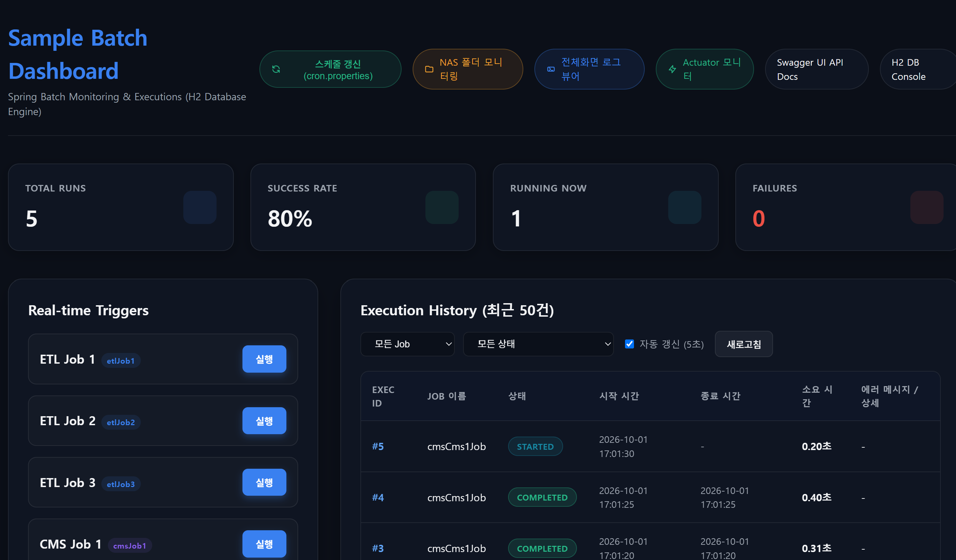Click cmsCms1Job name in row #4
The width and height of the screenshot is (956, 560).
(x=457, y=497)
